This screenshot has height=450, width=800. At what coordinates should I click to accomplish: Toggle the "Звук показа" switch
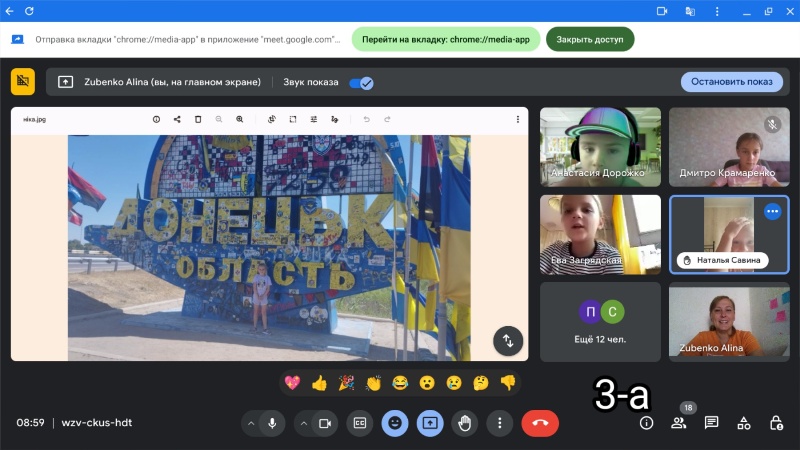(360, 82)
